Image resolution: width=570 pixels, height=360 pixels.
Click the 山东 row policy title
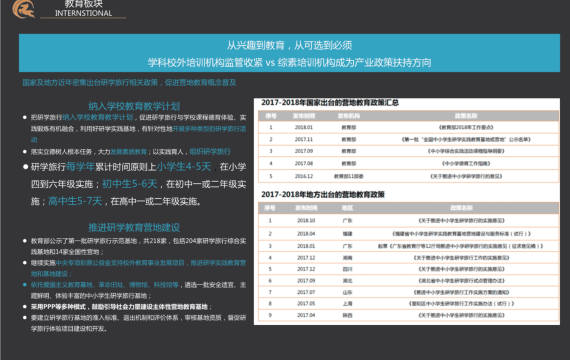(461, 292)
